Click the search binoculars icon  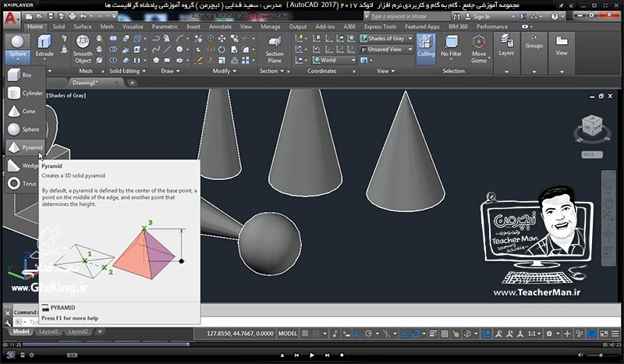tap(456, 16)
